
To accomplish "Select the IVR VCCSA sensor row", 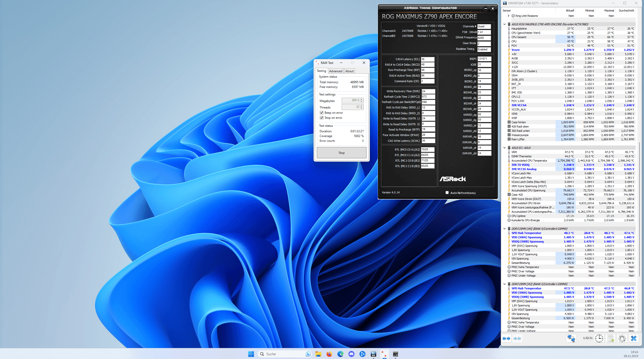I will (x=571, y=105).
